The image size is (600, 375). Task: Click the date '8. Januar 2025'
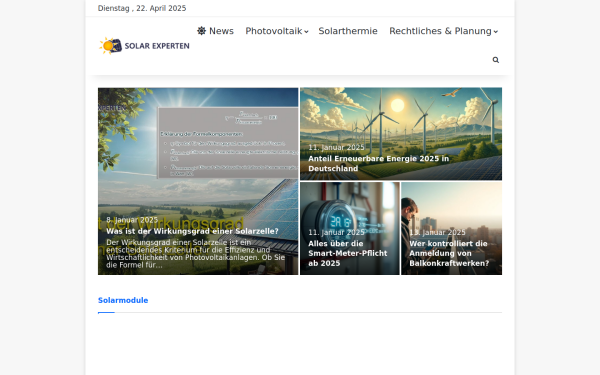132,220
